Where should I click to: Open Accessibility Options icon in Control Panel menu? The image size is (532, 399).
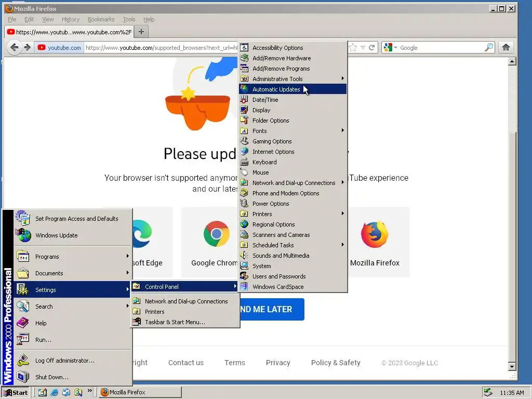tap(244, 48)
